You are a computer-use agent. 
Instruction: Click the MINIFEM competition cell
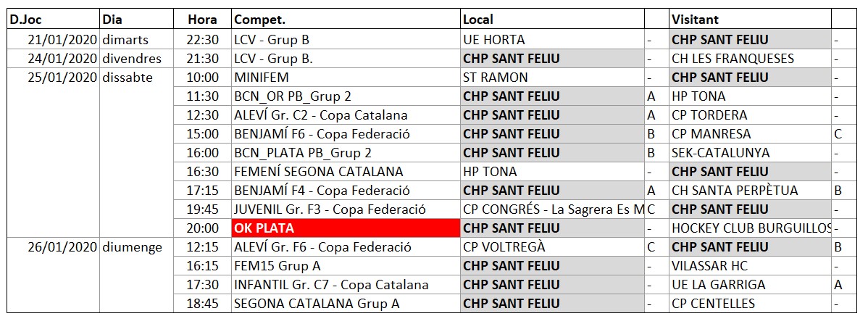pos(346,78)
